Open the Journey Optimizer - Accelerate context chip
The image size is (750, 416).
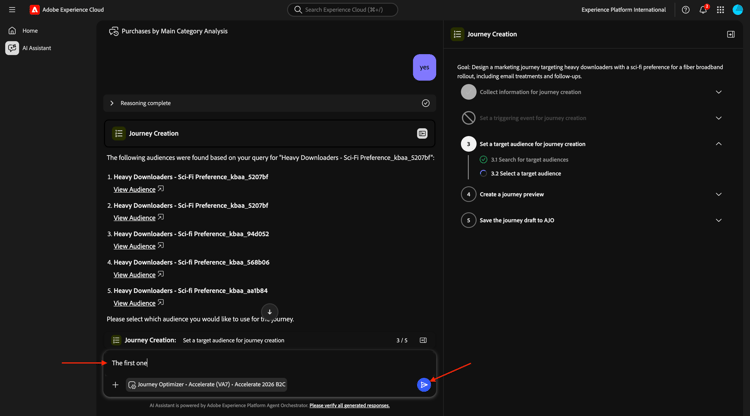(x=207, y=384)
